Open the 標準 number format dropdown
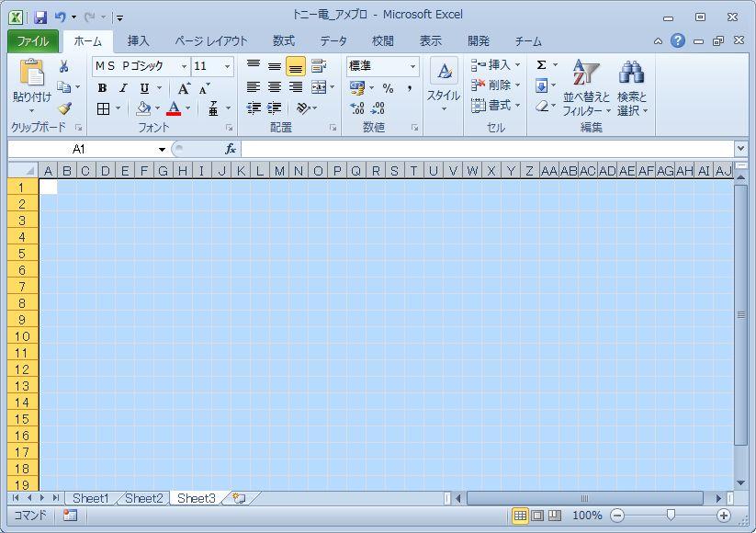This screenshot has width=756, height=533. click(x=412, y=67)
